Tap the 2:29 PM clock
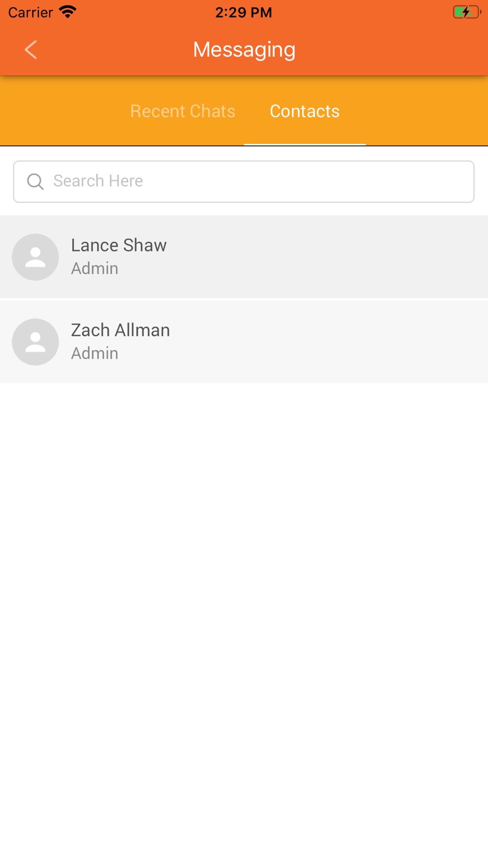Viewport: 488px width, 868px height. pyautogui.click(x=244, y=12)
